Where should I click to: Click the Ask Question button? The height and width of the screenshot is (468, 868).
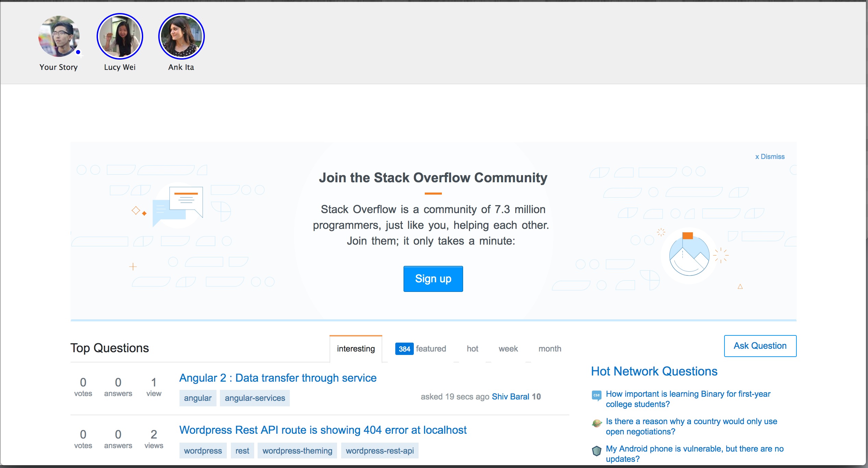760,346
